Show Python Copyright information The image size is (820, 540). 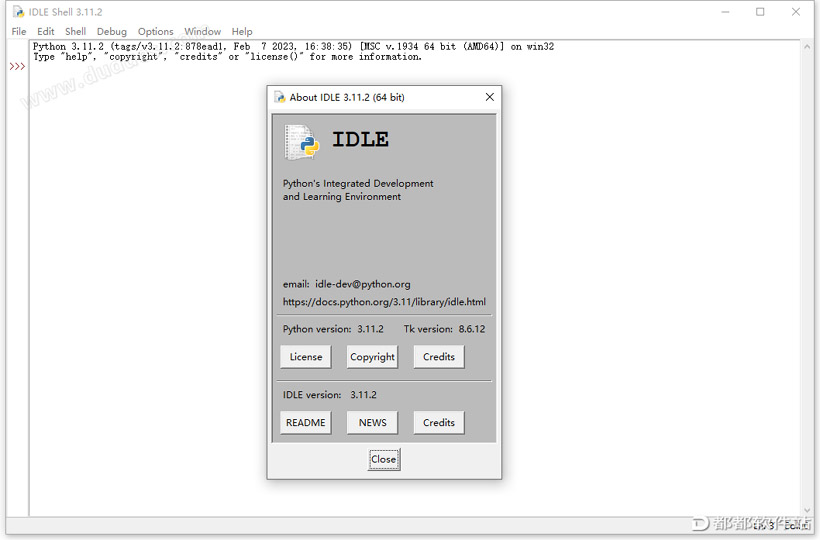click(x=372, y=357)
